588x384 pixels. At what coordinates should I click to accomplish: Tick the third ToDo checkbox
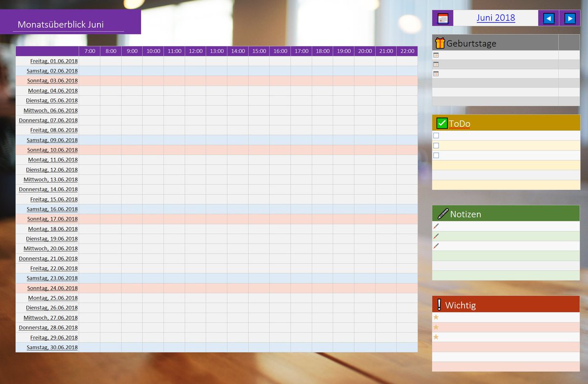pyautogui.click(x=436, y=155)
